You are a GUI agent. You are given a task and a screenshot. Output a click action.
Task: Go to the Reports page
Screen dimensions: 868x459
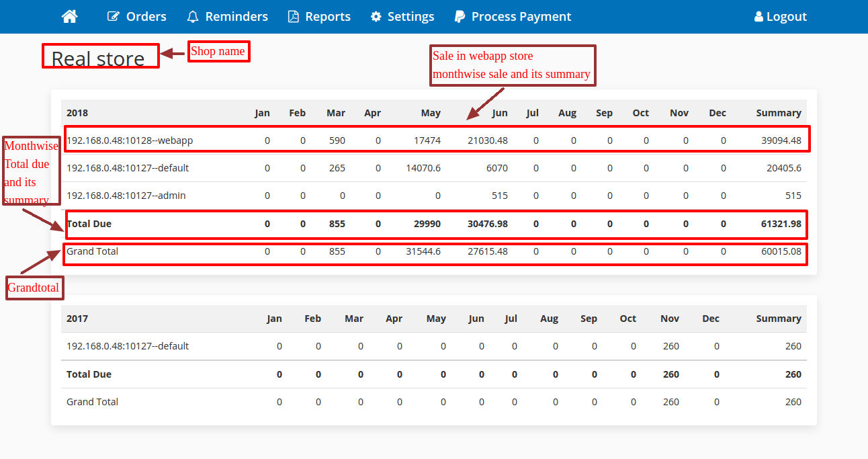pyautogui.click(x=327, y=17)
